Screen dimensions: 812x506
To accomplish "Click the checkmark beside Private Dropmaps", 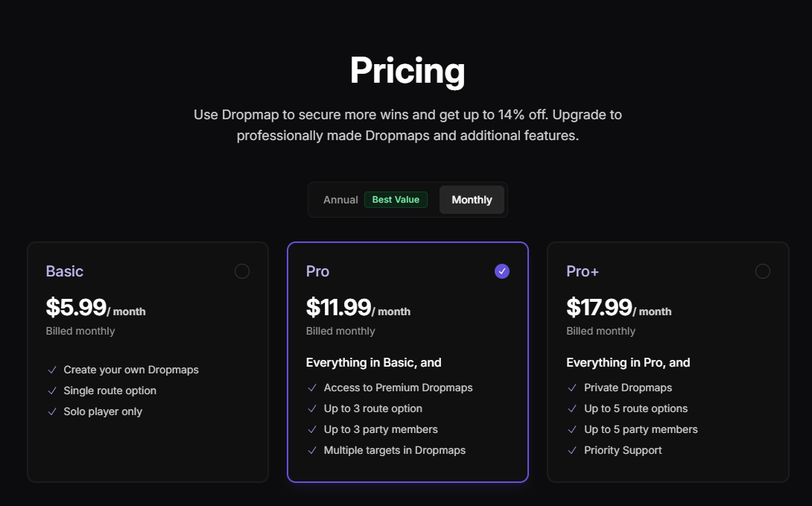I will tap(573, 388).
